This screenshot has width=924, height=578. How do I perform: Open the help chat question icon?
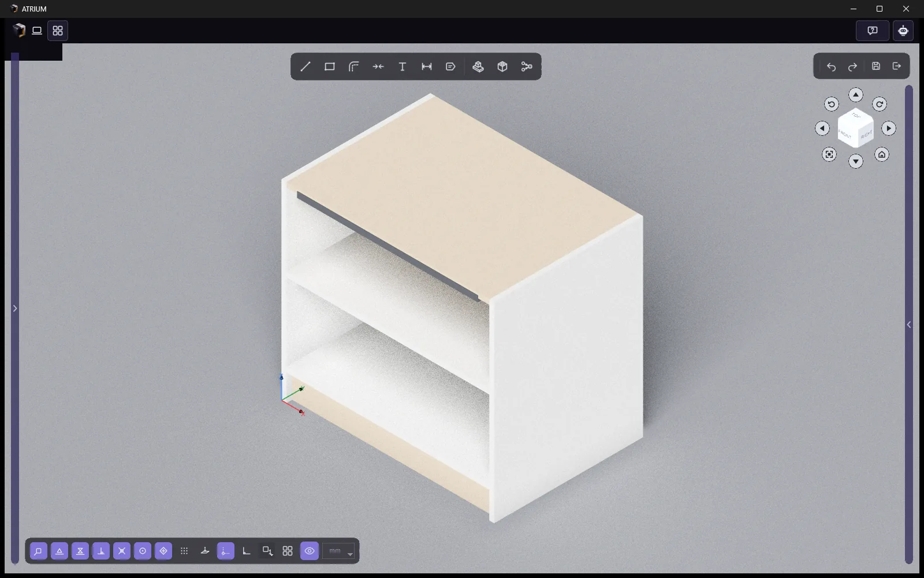(873, 31)
